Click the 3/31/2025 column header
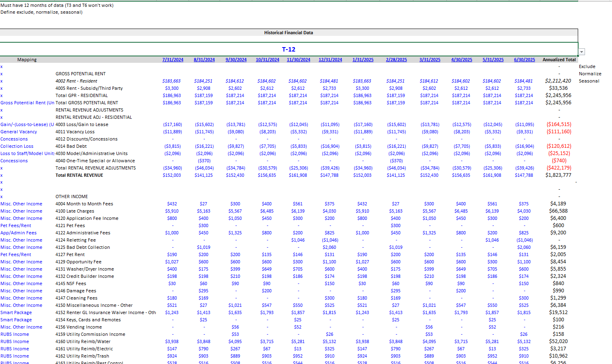Image resolution: width=612 pixels, height=364 pixels. [x=430, y=60]
